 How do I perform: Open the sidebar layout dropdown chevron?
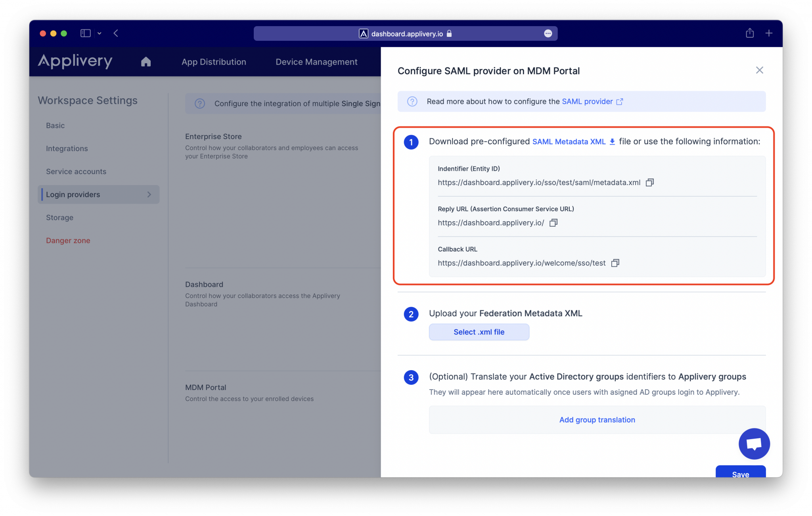coord(100,33)
